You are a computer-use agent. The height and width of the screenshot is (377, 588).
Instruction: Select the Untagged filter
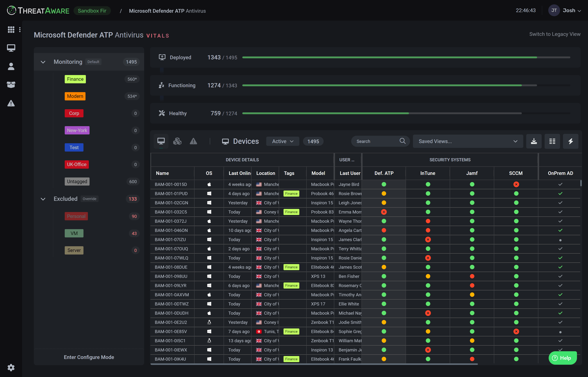[77, 182]
